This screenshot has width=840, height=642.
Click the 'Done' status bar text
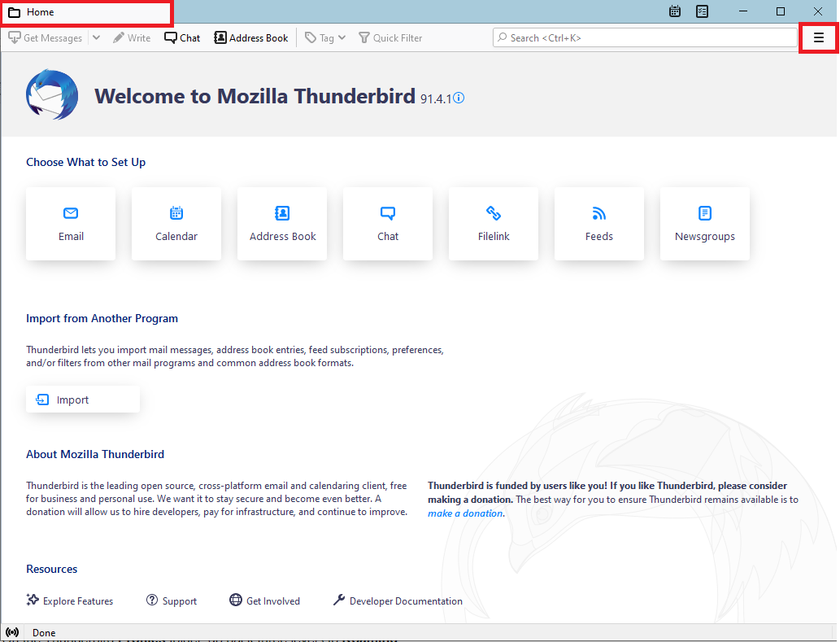pos(44,633)
